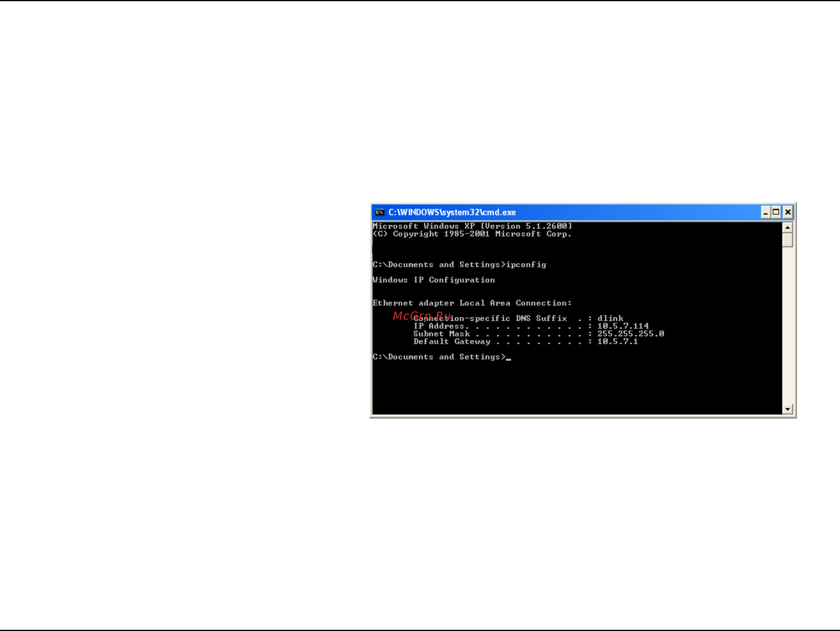Click the vertical scrollbar thumb
Screen dimensions: 840x631
coord(787,240)
